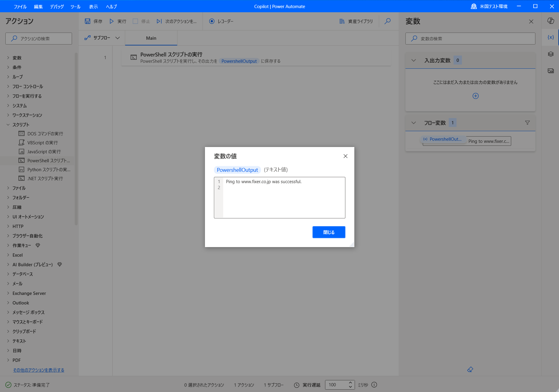
Task: Click the save flow icon
Action: click(x=88, y=21)
